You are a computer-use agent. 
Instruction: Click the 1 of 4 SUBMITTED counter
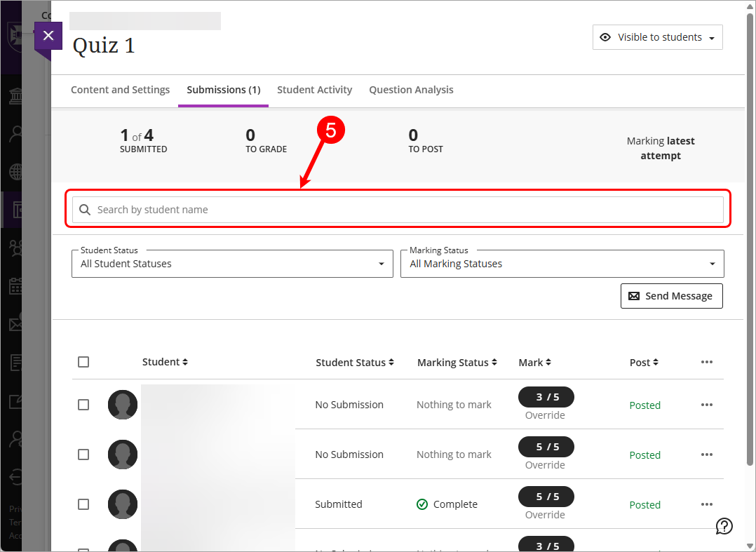point(143,141)
